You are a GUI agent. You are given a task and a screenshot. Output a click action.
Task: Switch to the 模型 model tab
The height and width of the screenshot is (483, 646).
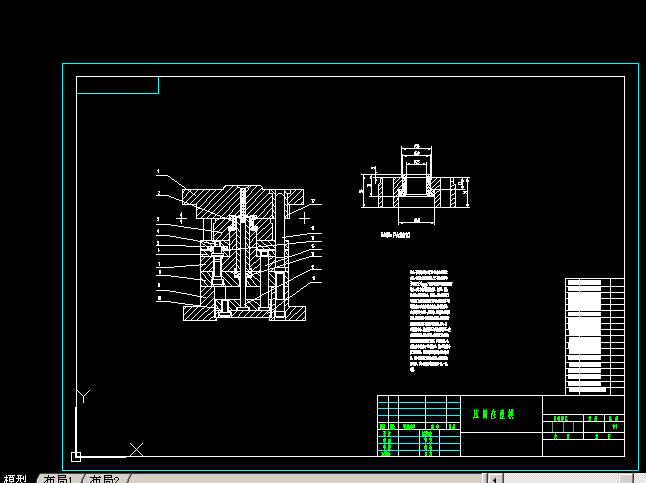click(14, 479)
